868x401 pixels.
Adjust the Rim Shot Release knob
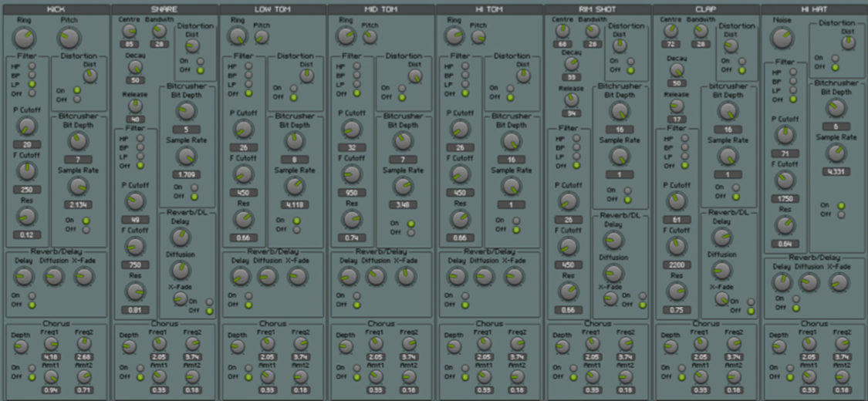click(x=571, y=99)
